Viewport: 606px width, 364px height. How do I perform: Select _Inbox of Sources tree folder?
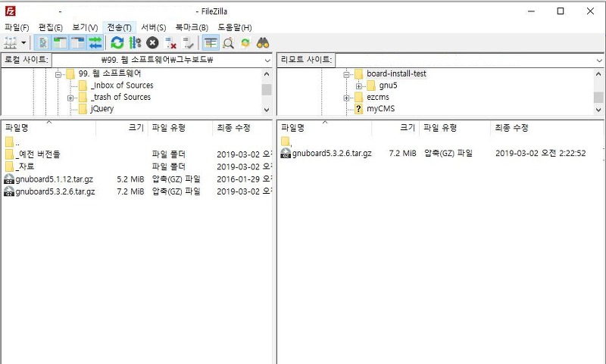(x=122, y=86)
